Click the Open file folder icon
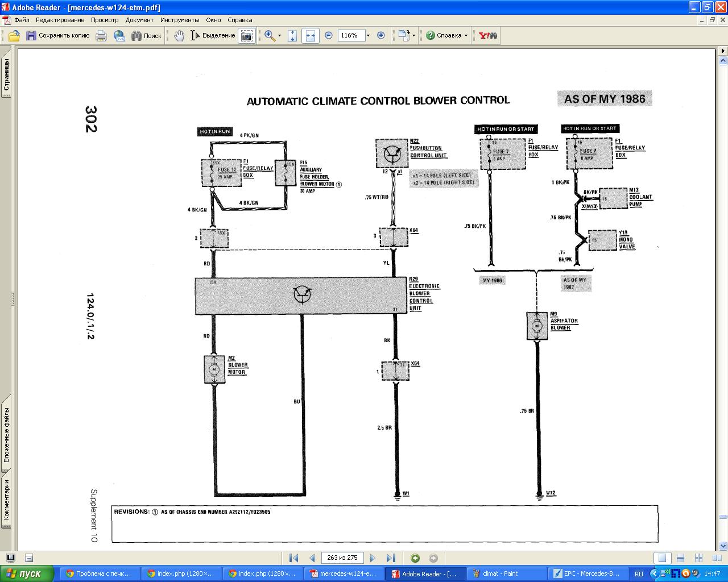Image resolution: width=728 pixels, height=582 pixels. coord(14,35)
